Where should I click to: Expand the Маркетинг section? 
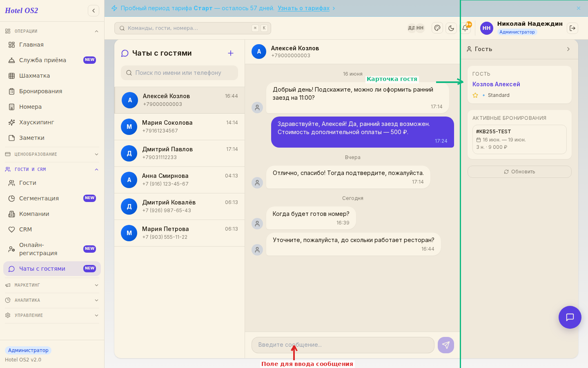click(x=52, y=285)
